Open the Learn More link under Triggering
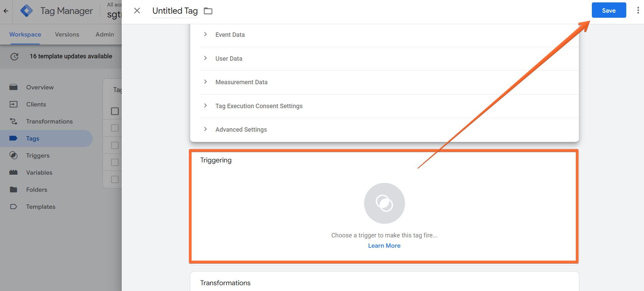The width and height of the screenshot is (644, 291). click(x=384, y=246)
